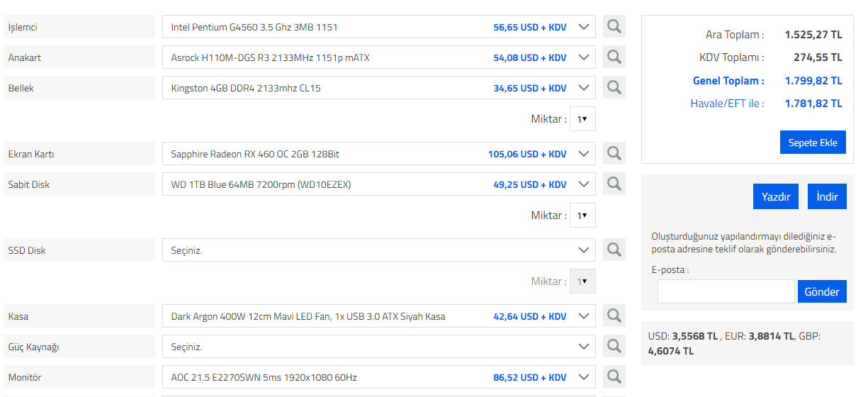
Task: Change the Bellek Miktar quantity selector
Action: (582, 119)
